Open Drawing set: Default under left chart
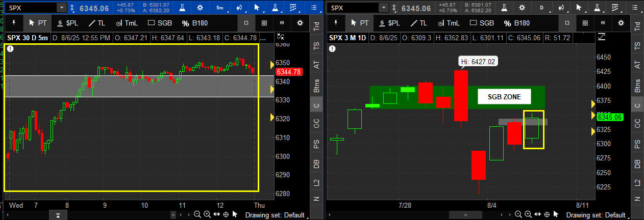This screenshot has height=220, width=644. pos(275,215)
